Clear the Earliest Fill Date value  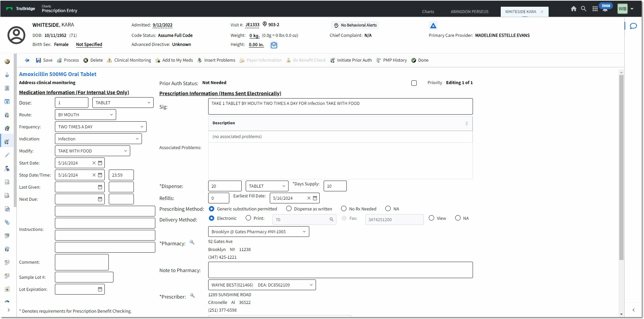pos(309,198)
